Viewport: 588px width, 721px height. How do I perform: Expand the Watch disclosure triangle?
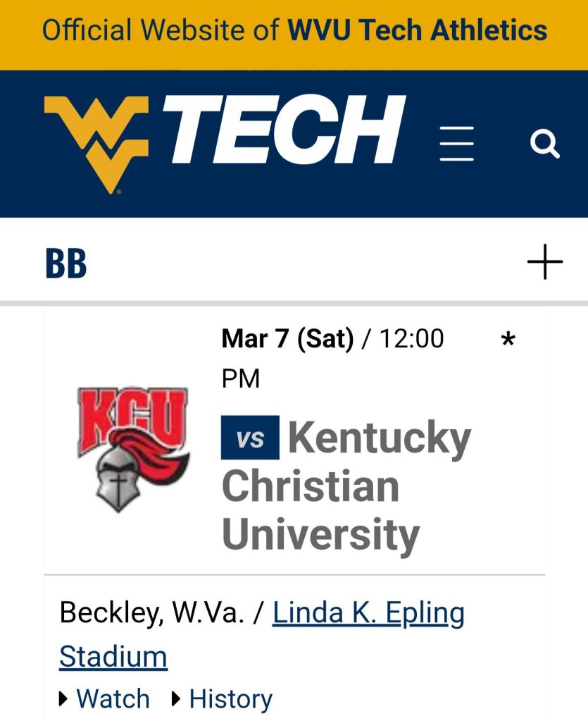pos(63,699)
